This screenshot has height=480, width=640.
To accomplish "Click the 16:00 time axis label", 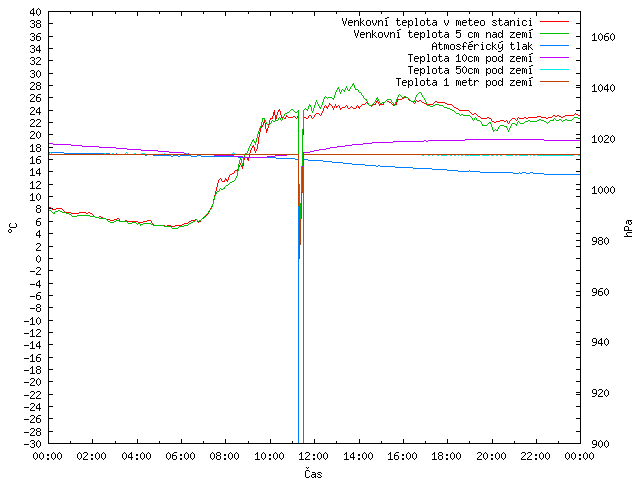I will 402,456.
